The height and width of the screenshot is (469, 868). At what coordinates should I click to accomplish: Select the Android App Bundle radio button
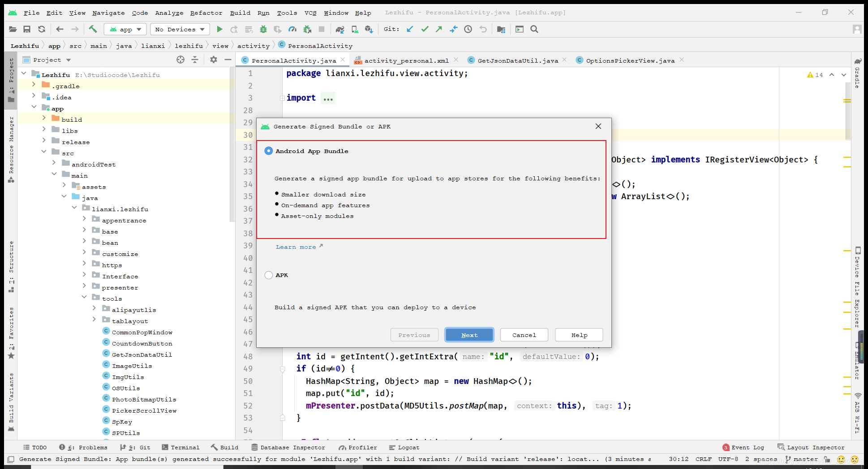tap(268, 151)
